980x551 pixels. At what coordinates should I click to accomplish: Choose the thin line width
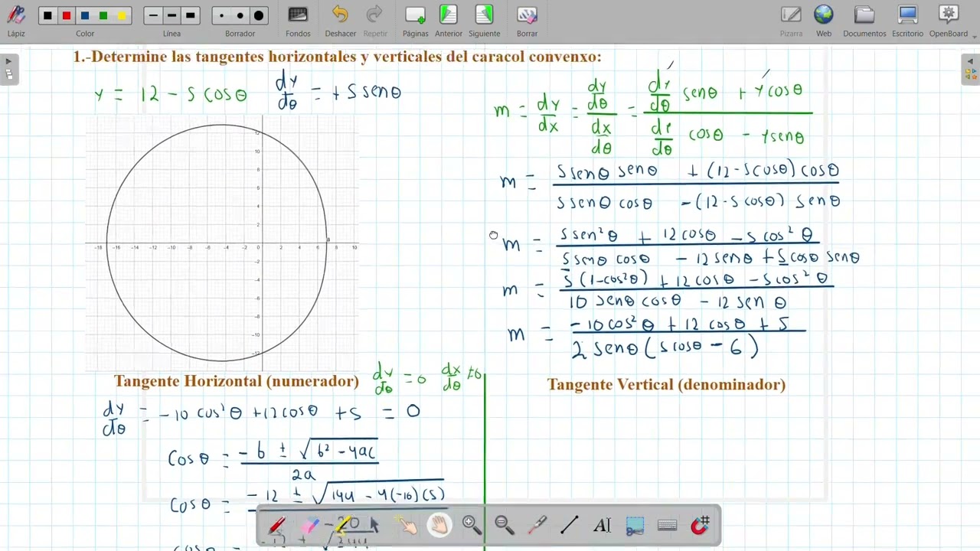[x=153, y=15]
